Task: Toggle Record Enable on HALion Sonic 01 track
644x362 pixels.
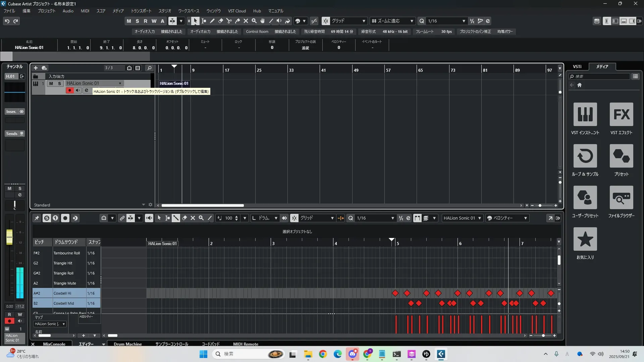Action: 69,90
